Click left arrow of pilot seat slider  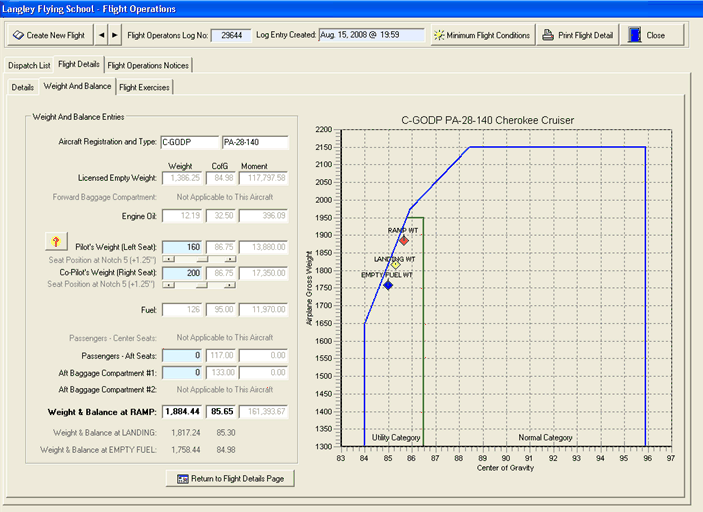169,257
